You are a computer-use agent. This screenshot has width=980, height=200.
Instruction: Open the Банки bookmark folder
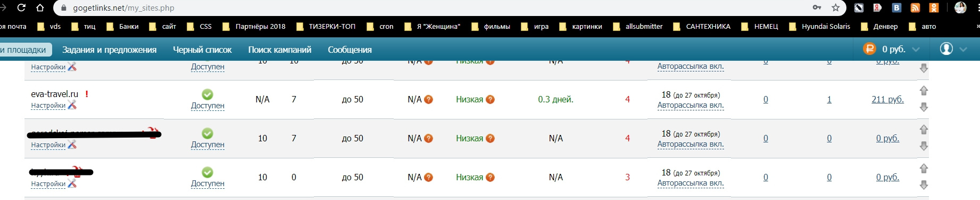pos(123,26)
